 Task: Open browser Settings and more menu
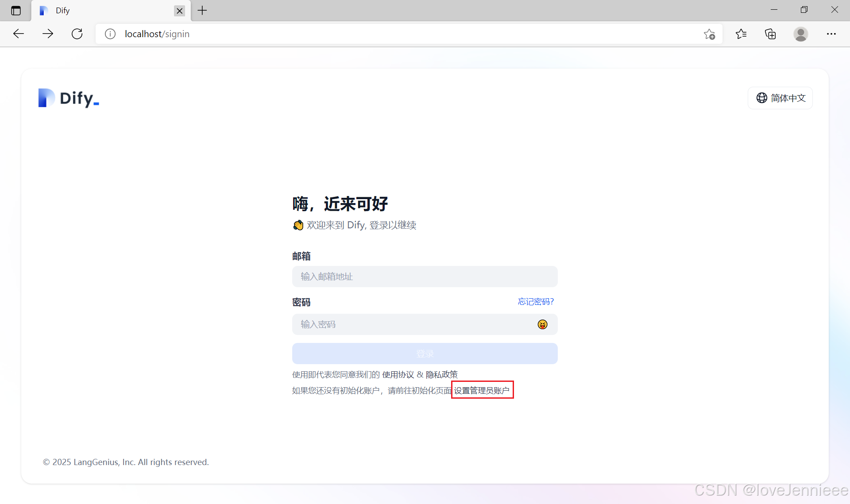(x=831, y=34)
